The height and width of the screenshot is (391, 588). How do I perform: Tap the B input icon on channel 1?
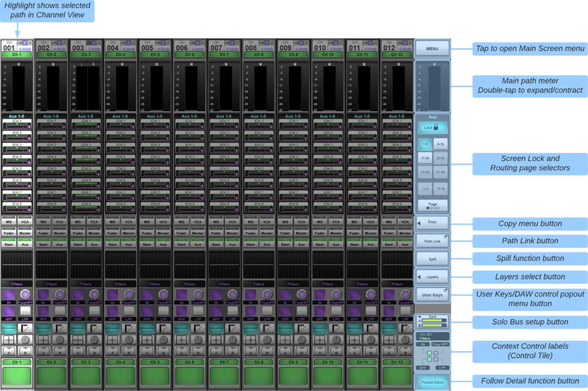[x=26, y=351]
